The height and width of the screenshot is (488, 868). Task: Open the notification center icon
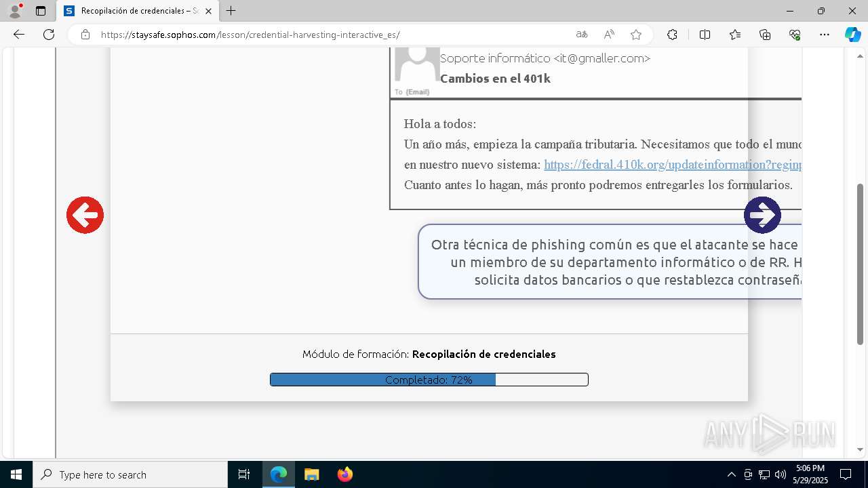[846, 474]
